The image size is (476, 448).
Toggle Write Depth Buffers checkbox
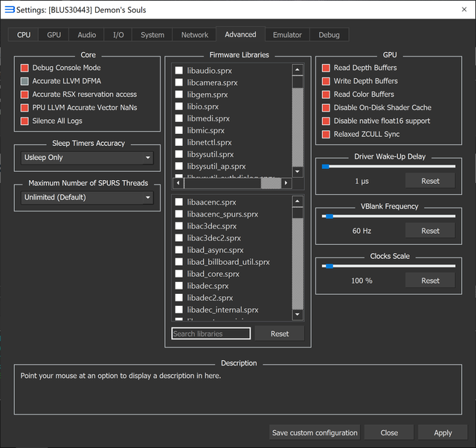[x=326, y=81]
